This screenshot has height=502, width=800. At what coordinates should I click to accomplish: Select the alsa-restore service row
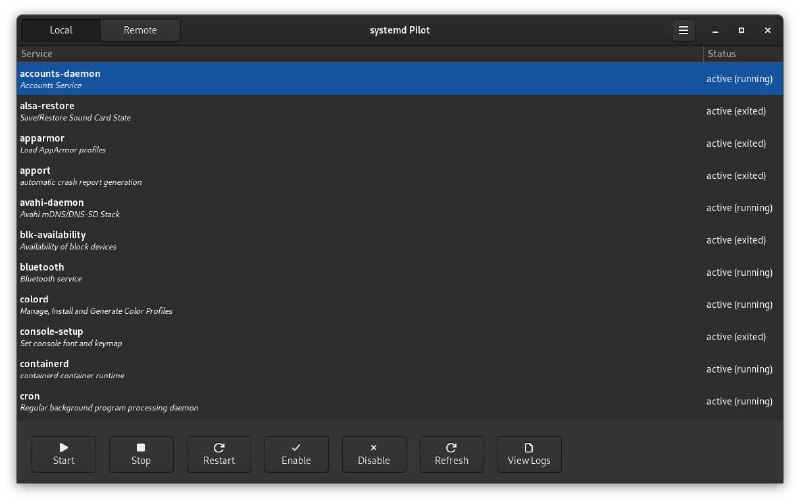[400, 111]
